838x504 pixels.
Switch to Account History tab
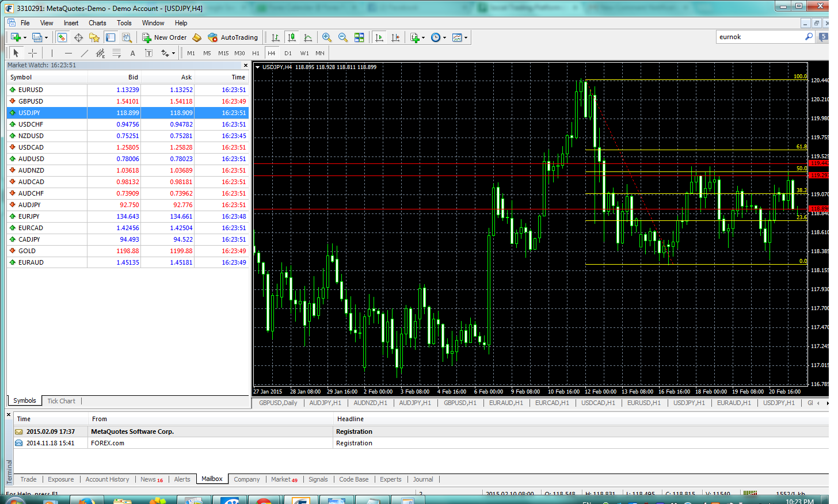pyautogui.click(x=107, y=479)
